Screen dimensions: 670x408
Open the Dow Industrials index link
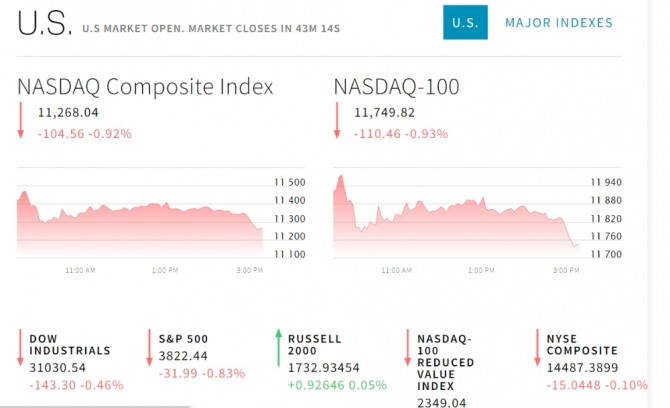70,345
